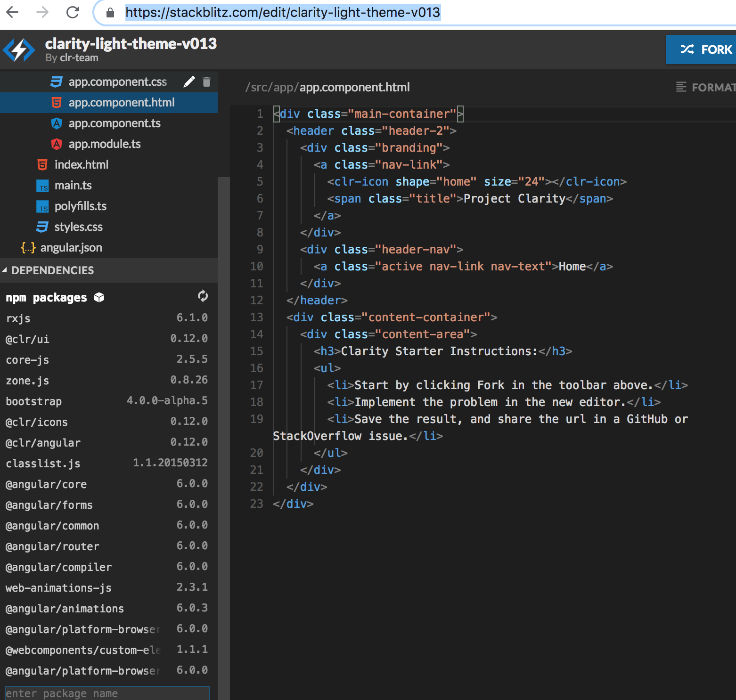
Task: Rename app.component.css with the pencil icon
Action: pos(189,82)
